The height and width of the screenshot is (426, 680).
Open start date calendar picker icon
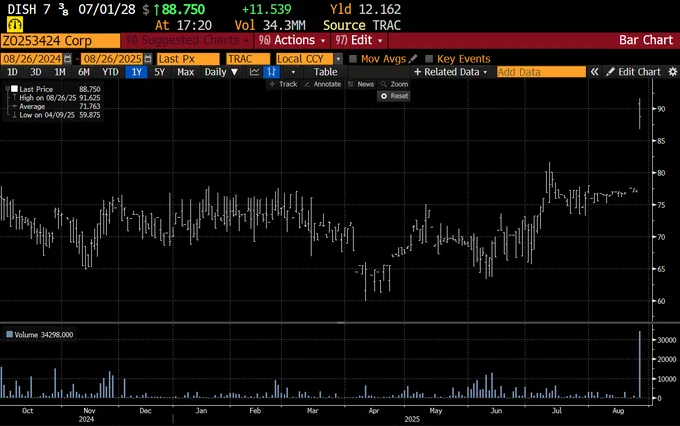[68, 59]
